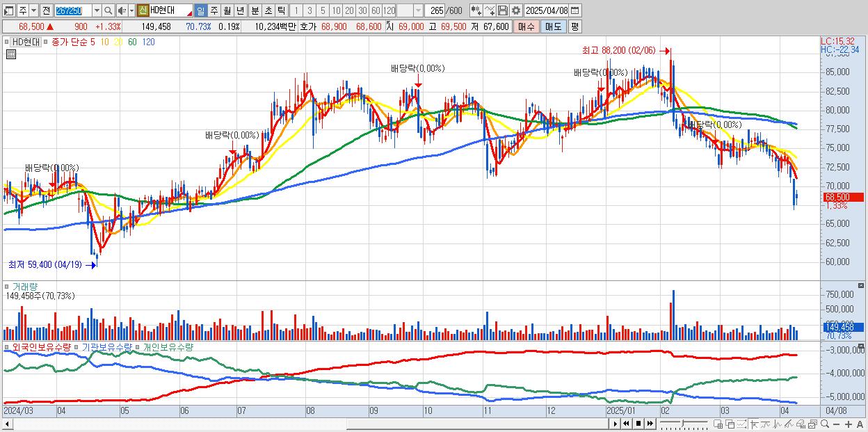Click the A text font icon
This screenshot has width=868, height=432.
(x=860, y=424)
